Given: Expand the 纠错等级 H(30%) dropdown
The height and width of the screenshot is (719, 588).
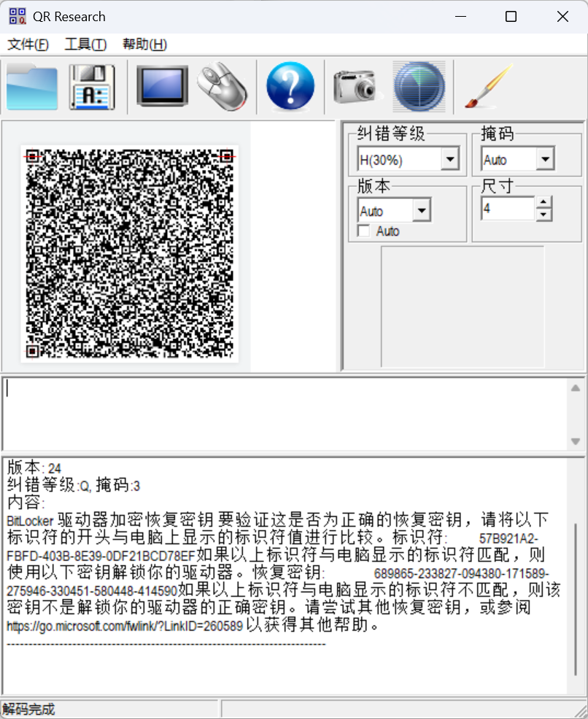Looking at the screenshot, I should (x=450, y=159).
